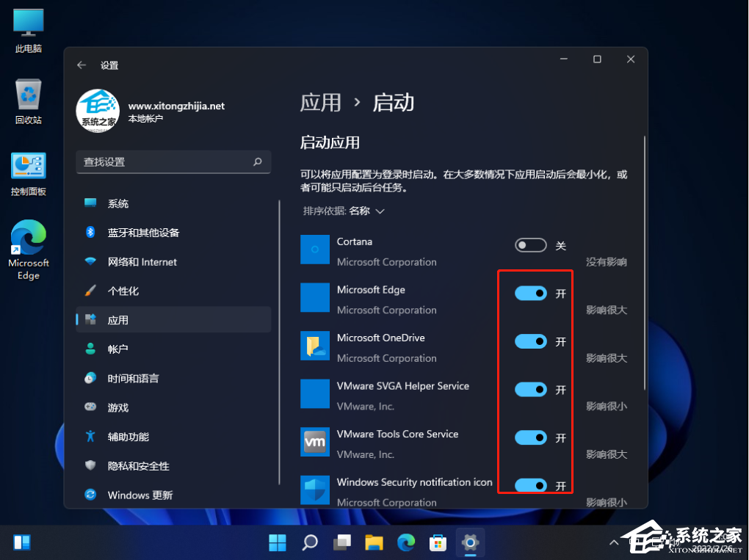Screen dimensions: 749x560
Task: Turn off Microsoft OneDrive startup
Action: [x=532, y=341]
